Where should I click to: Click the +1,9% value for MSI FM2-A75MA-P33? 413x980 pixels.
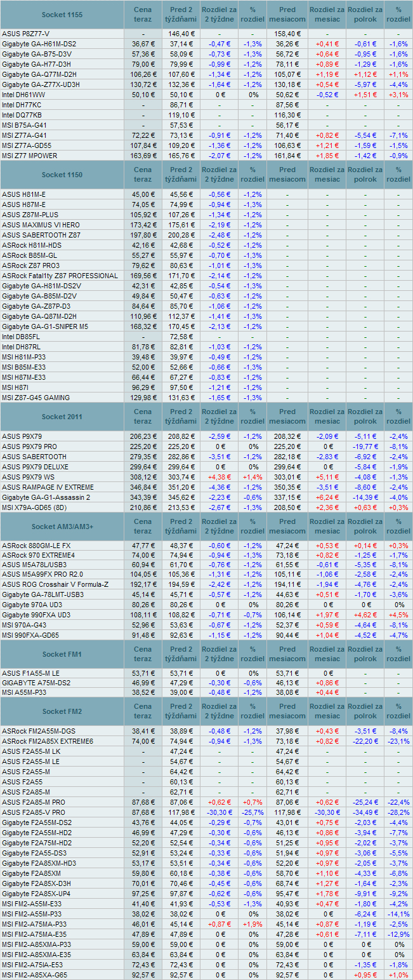point(253,924)
